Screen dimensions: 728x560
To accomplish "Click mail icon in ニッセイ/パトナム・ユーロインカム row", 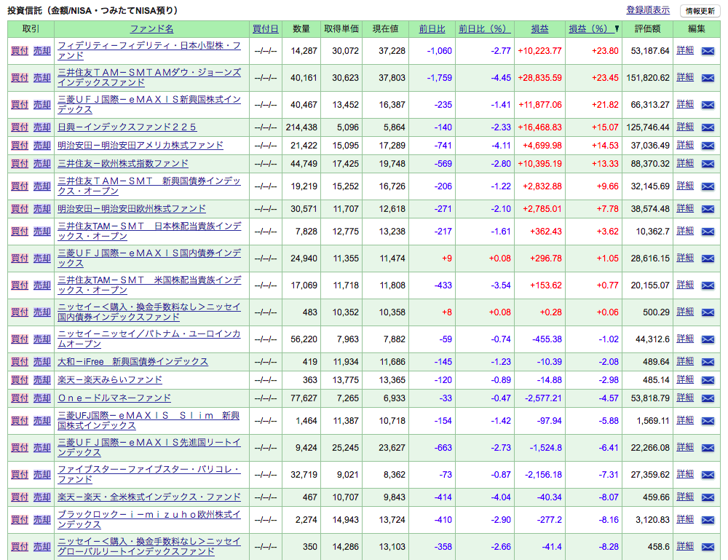I will (x=708, y=339).
